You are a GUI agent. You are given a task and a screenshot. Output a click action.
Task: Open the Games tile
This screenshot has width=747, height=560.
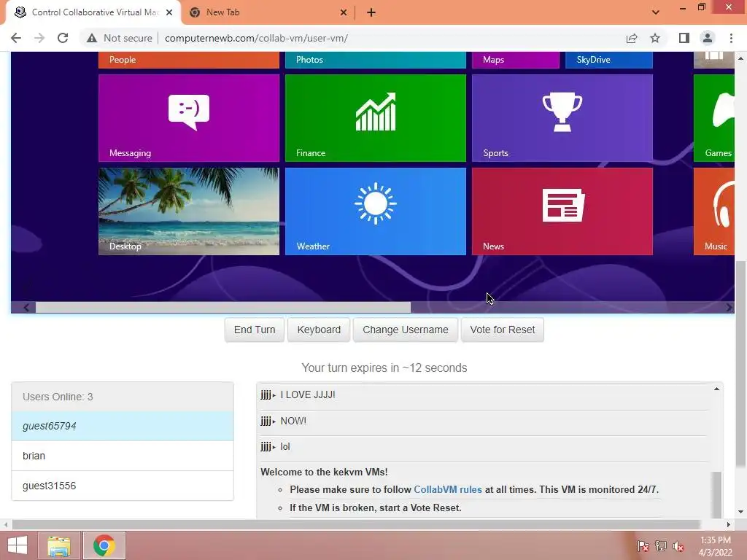714,117
